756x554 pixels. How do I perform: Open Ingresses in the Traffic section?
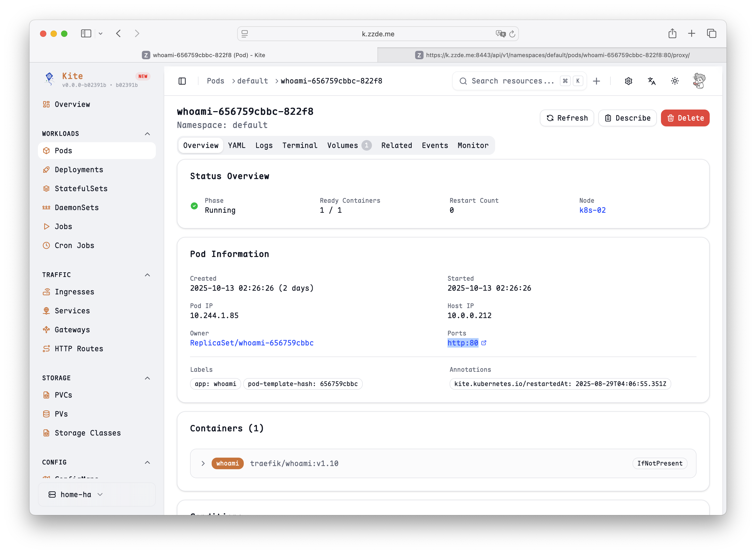click(74, 292)
